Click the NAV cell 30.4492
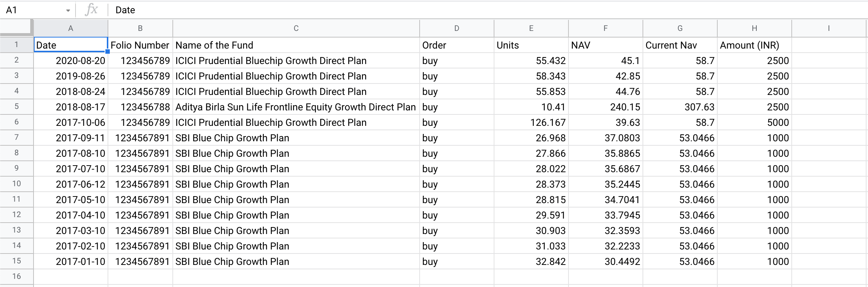 605,262
